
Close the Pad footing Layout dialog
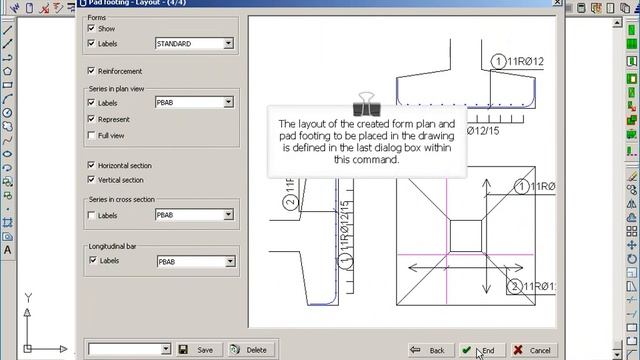[x=557, y=2]
